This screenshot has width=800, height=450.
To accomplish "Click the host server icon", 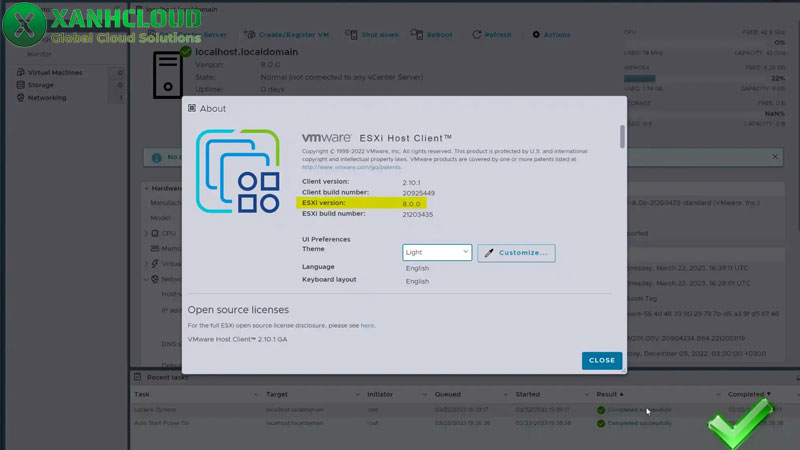I will 168,74.
